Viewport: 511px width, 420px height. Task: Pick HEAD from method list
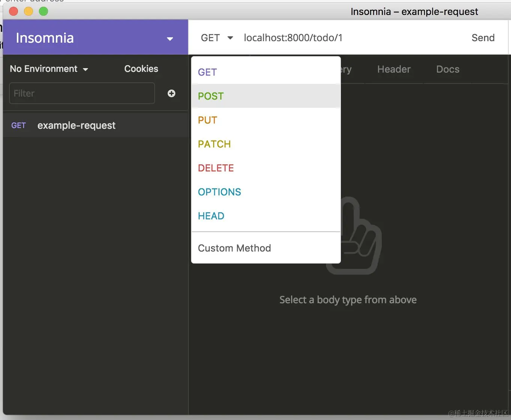266,216
